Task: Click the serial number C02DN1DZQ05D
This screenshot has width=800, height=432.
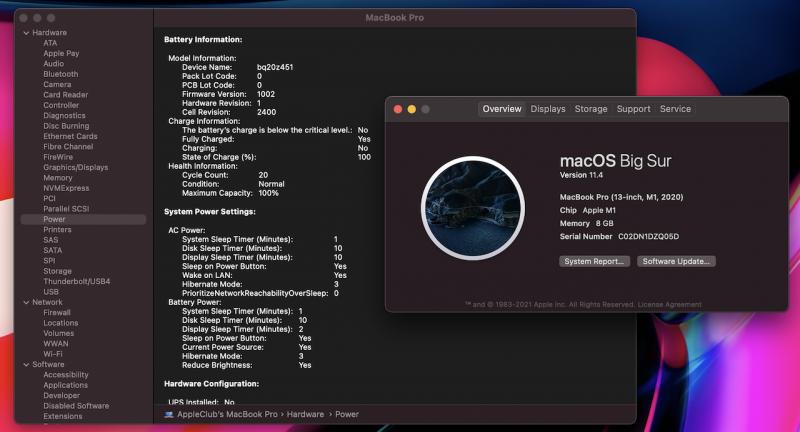Action: click(648, 237)
